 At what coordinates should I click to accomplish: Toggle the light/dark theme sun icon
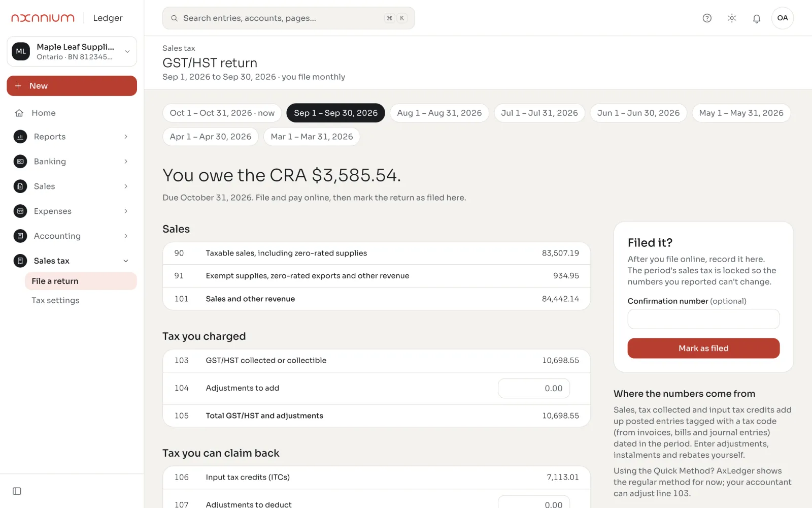pos(732,18)
